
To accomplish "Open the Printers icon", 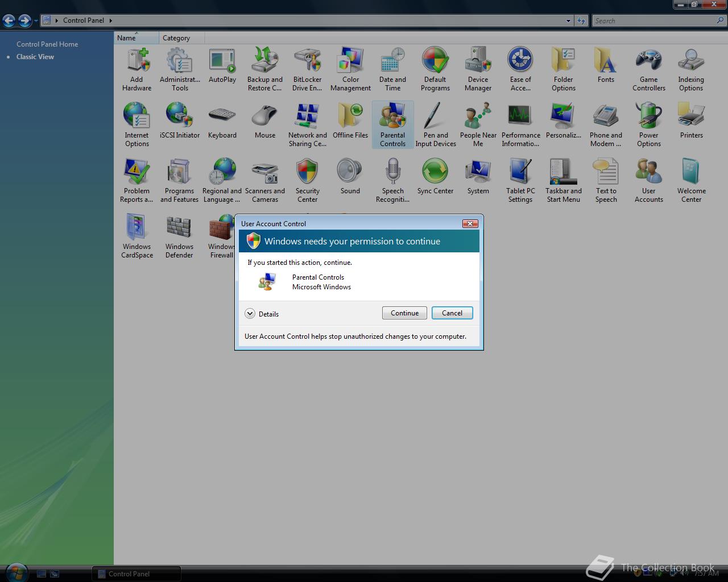I will (x=692, y=121).
